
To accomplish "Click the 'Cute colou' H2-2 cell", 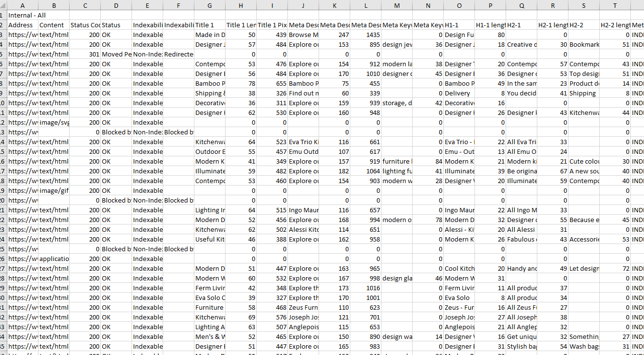I will (584, 161).
